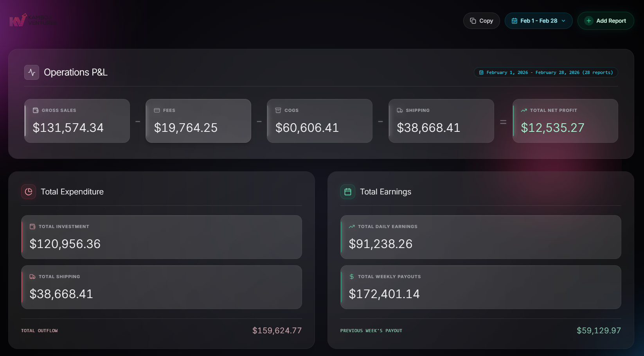Click the Copy button
Viewport: 644px width, 356px height.
(482, 21)
